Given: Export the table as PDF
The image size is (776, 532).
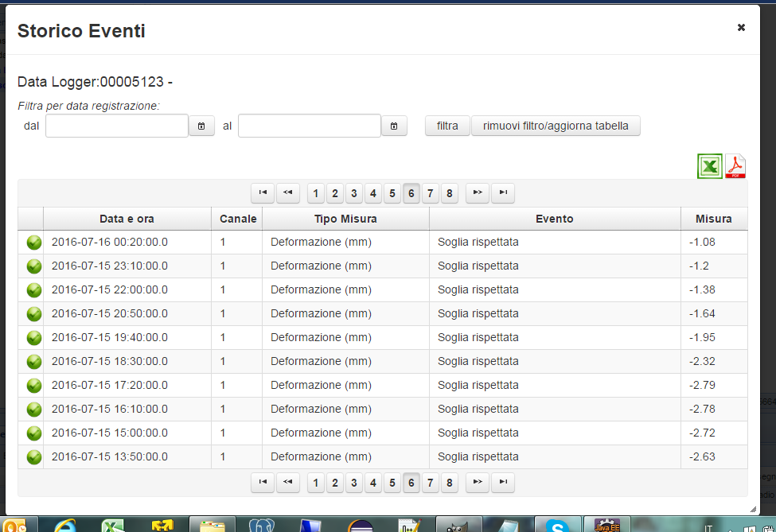Looking at the screenshot, I should [x=735, y=166].
